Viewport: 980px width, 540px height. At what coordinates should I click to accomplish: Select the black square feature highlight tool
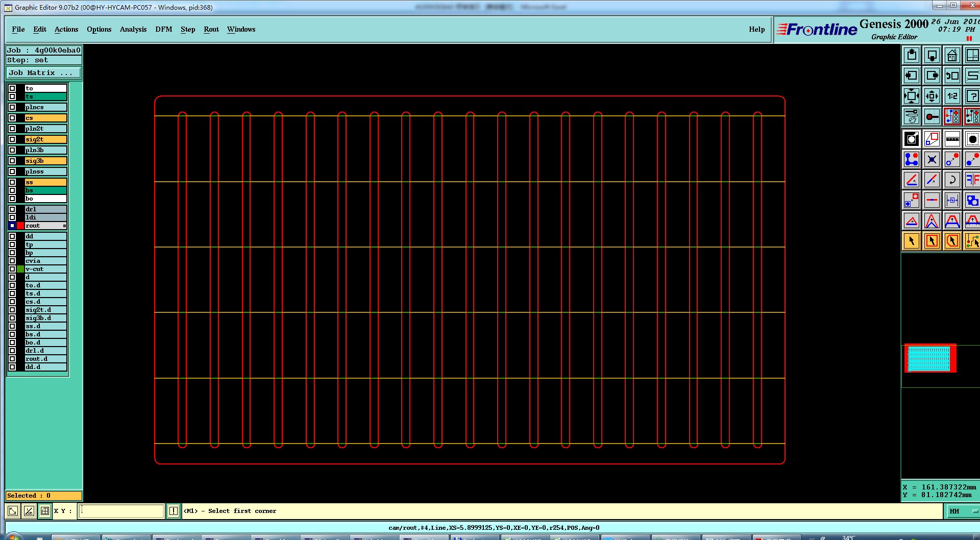click(912, 139)
